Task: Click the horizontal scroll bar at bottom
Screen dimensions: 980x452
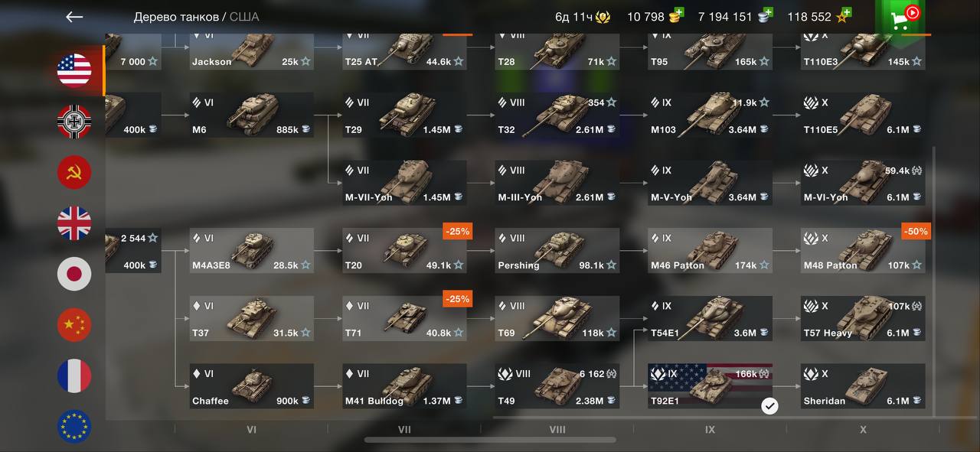Action: pyautogui.click(x=490, y=440)
